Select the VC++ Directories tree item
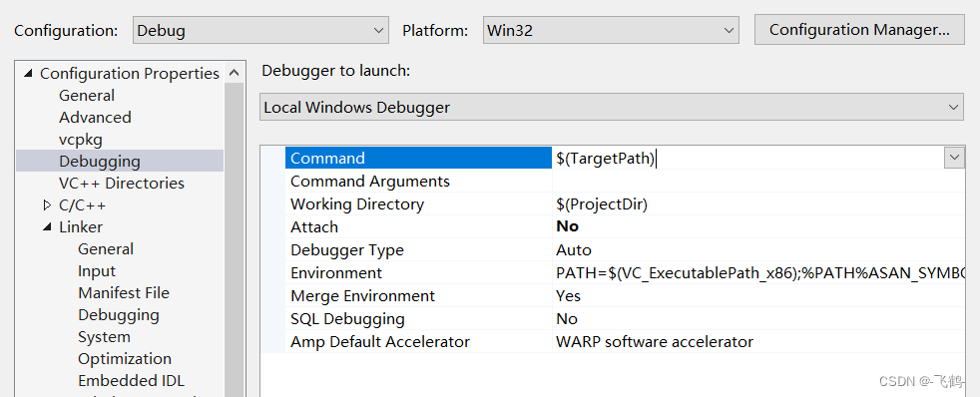Viewport: 980px width, 397px height. pyautogui.click(x=122, y=183)
